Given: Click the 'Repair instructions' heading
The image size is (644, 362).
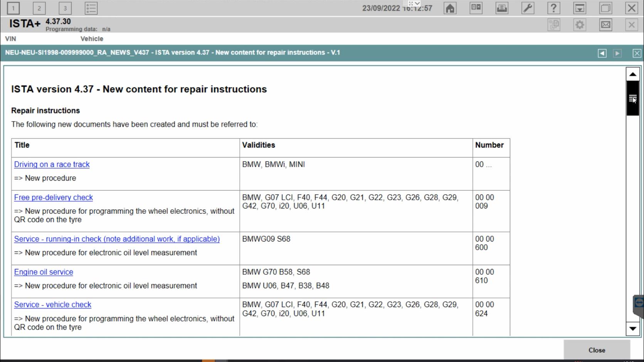Looking at the screenshot, I should pos(45,111).
